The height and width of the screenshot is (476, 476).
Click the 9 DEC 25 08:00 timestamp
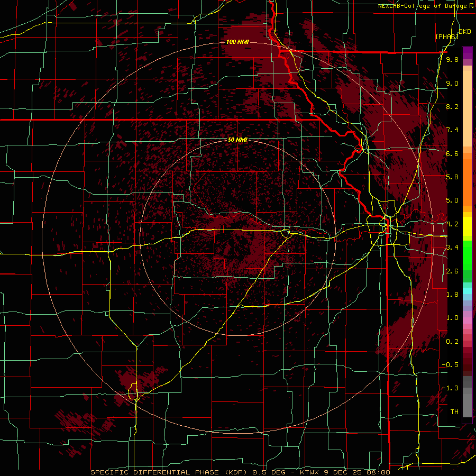356,472
